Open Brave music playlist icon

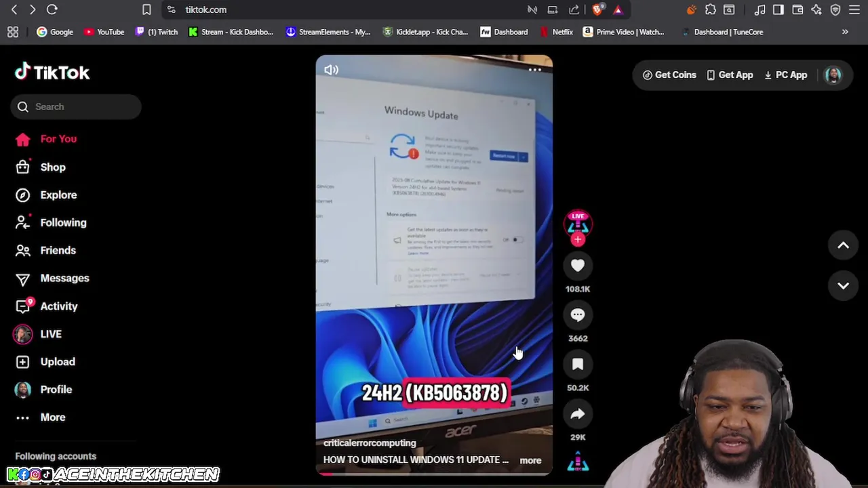[x=760, y=9]
